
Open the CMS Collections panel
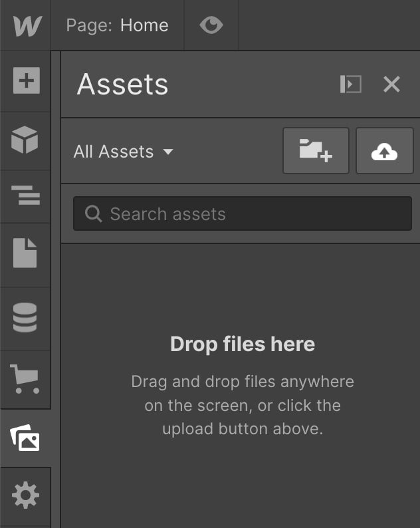25,318
